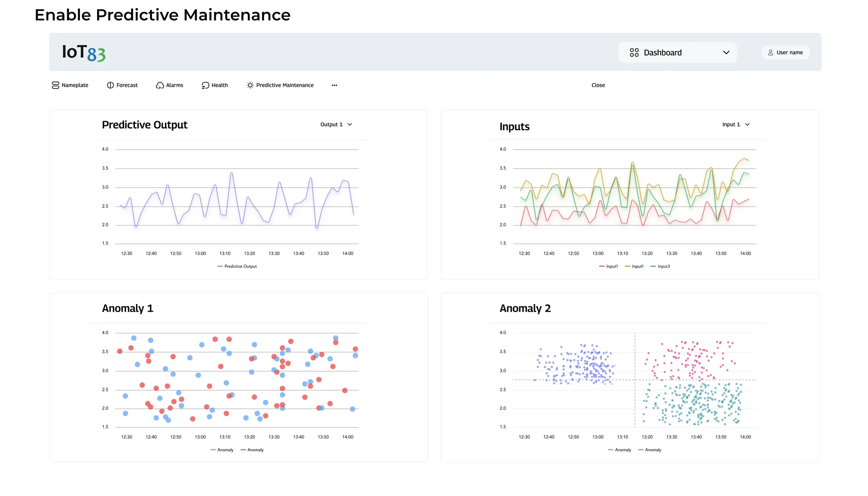
Task: Open the three-dots more options menu
Action: point(334,85)
